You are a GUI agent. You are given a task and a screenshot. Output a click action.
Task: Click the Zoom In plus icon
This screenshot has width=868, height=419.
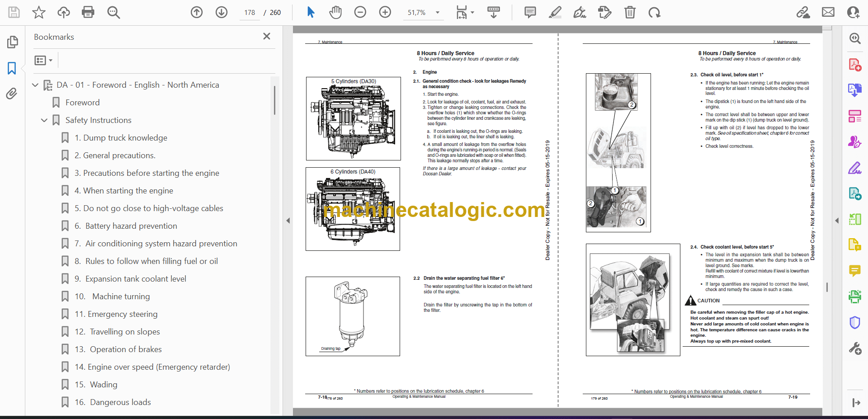coord(385,12)
